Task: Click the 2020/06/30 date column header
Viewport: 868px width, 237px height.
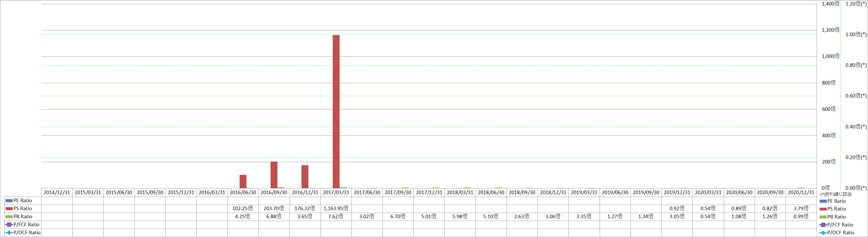Action: 739,193
